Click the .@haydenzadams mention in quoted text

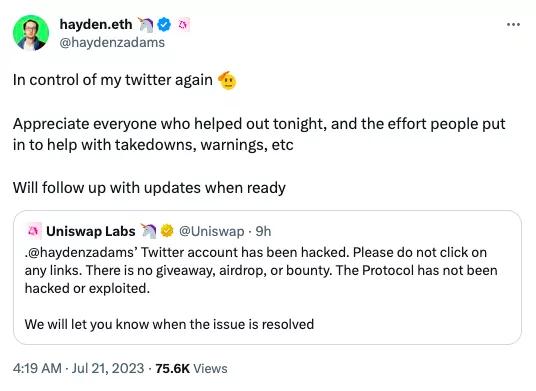[x=81, y=252]
